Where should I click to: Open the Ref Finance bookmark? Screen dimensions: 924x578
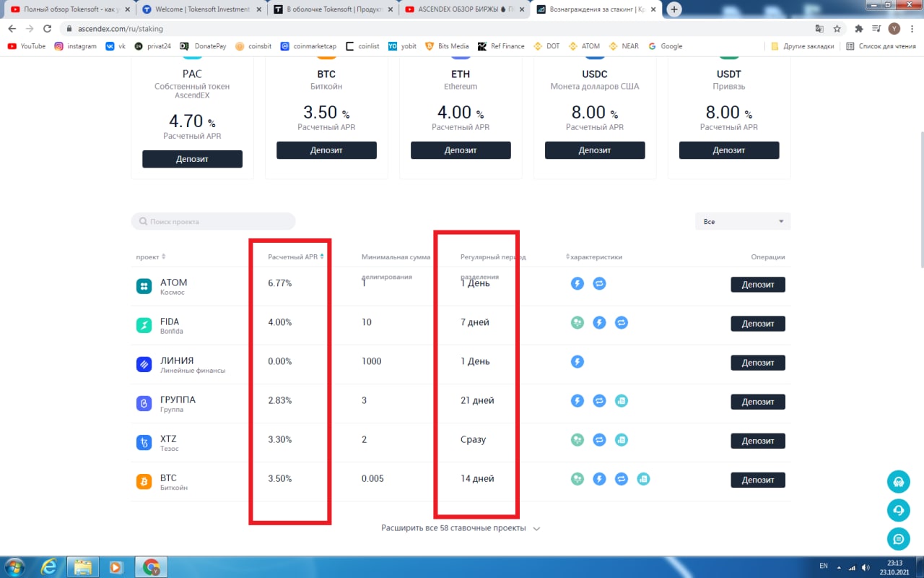pyautogui.click(x=501, y=46)
